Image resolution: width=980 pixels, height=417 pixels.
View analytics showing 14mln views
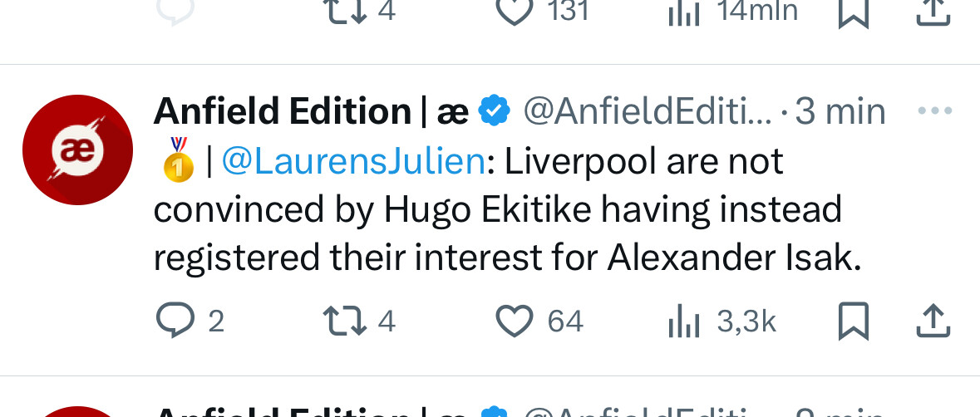coord(684,11)
